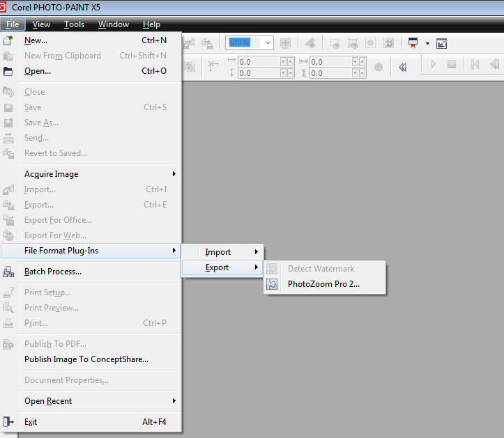Click the mask overlay eye-brush icon
This screenshot has height=438, width=504.
click(310, 43)
